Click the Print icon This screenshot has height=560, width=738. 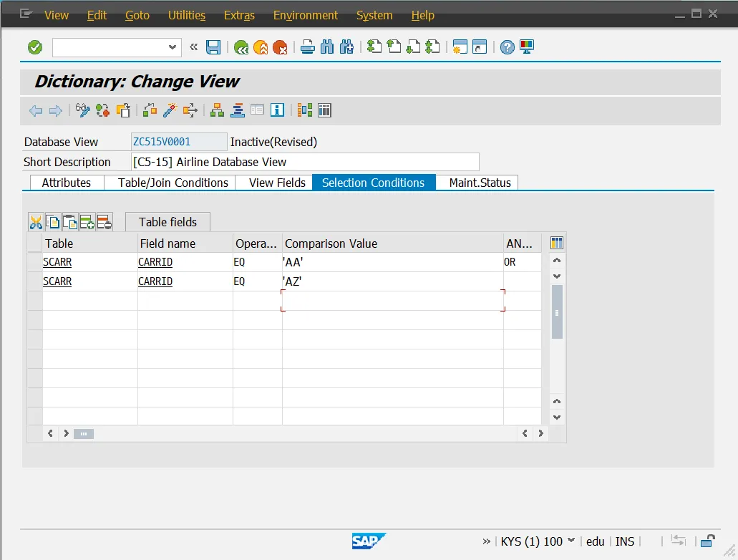pyautogui.click(x=307, y=47)
